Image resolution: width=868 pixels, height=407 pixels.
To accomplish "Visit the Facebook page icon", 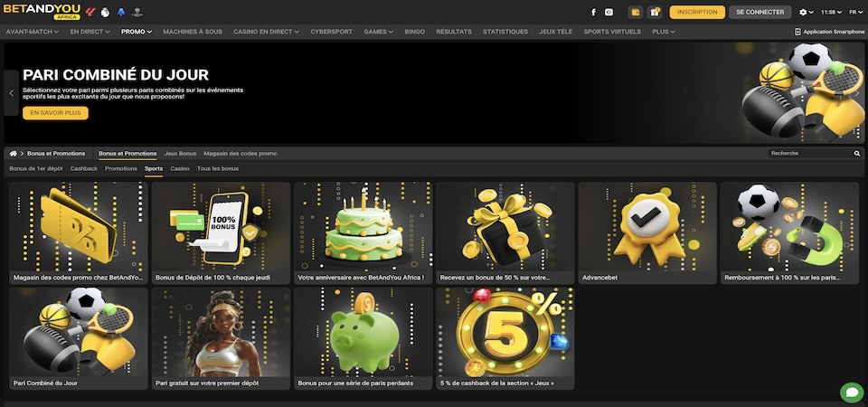I will click(593, 12).
